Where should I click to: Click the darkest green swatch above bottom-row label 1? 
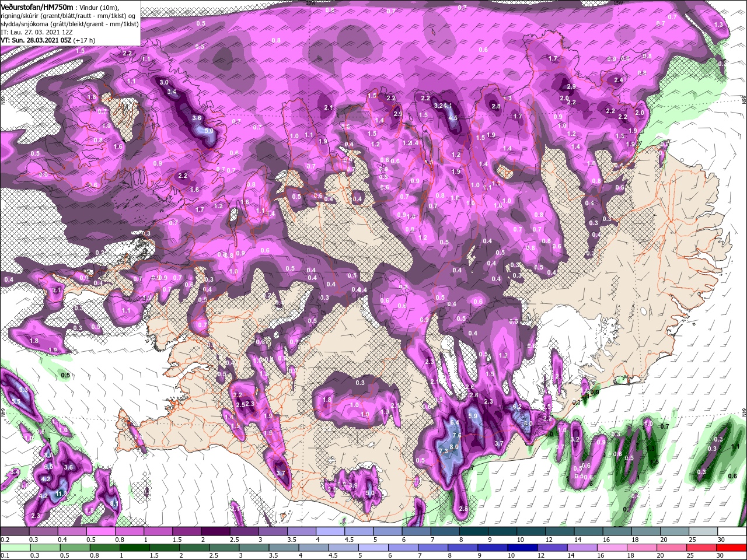coord(134,548)
